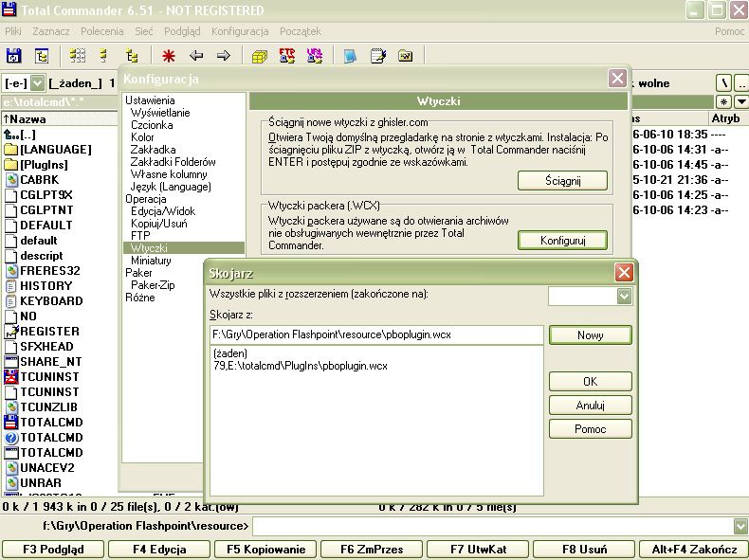Click the root directory backslash button
This screenshot has width=749, height=560.
(x=724, y=83)
